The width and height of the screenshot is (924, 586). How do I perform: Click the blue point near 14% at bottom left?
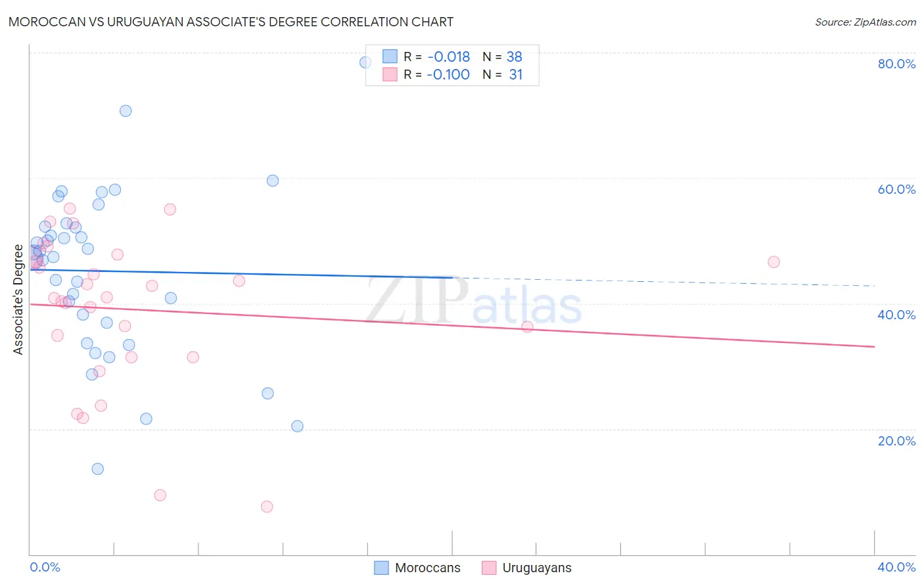click(98, 469)
